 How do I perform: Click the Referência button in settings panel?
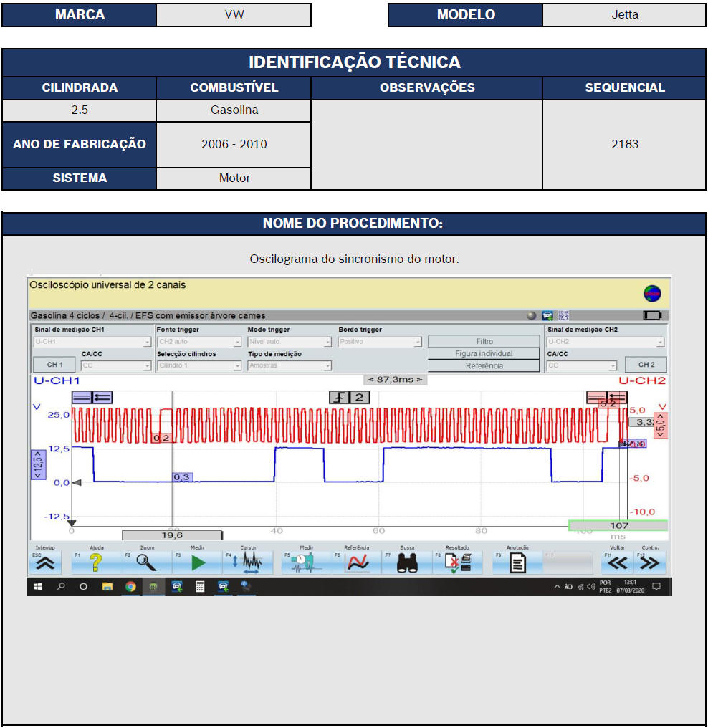tap(484, 365)
